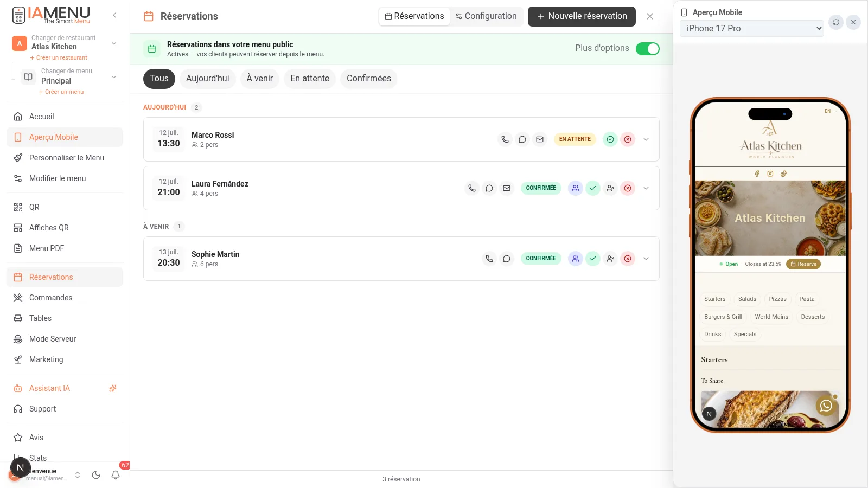The image size is (868, 488).
Task: Mark Laura Fernández reservation as completed
Action: point(593,188)
